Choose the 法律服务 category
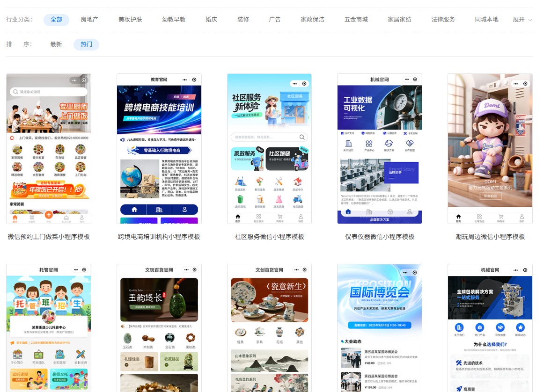 (443, 20)
